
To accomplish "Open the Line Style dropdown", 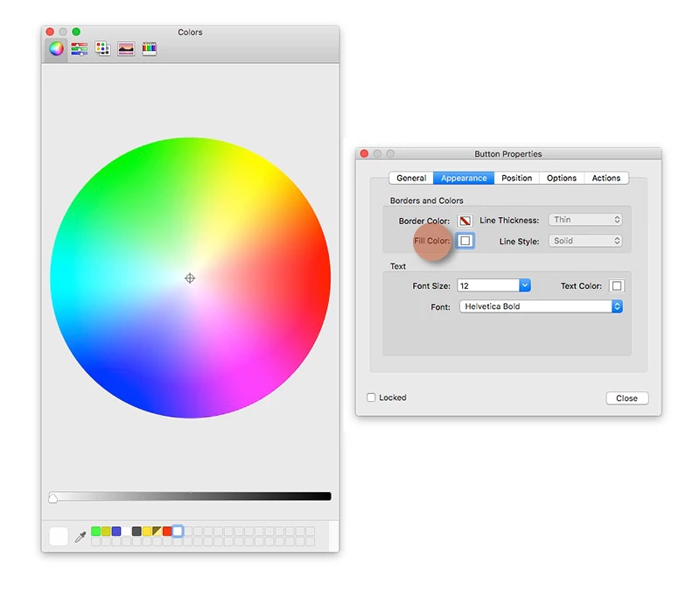I will pyautogui.click(x=585, y=241).
